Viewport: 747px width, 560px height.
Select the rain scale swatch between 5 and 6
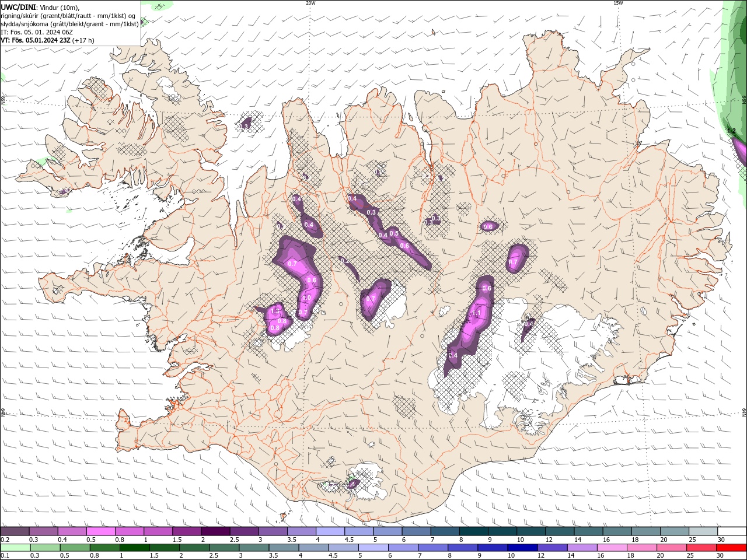coord(373,547)
